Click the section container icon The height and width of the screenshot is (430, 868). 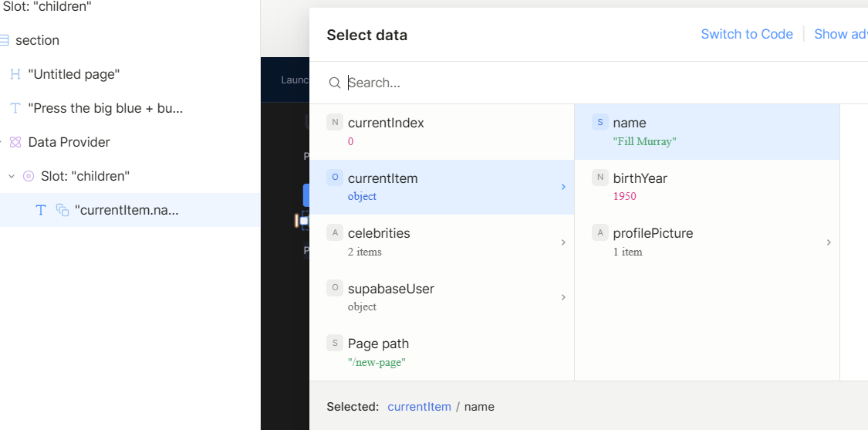(5, 40)
